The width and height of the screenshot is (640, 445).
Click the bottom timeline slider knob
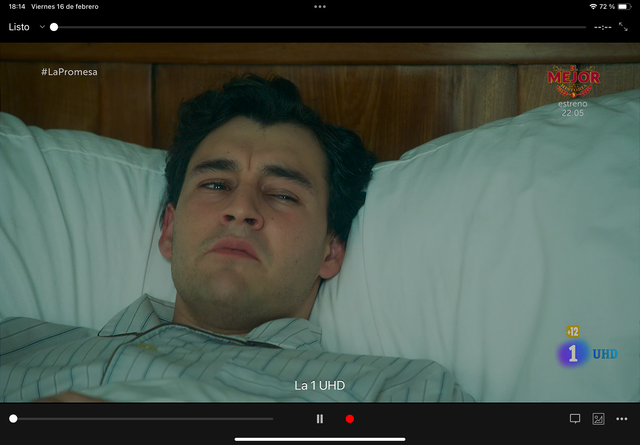click(x=13, y=418)
